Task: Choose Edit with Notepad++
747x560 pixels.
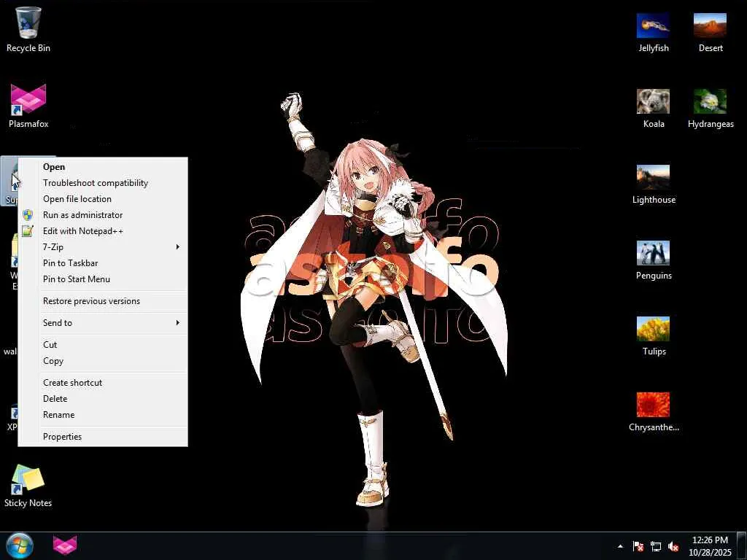Action: tap(103, 231)
